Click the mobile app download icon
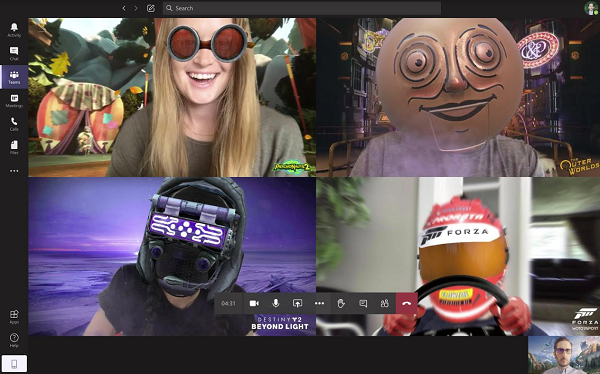Screen dimensions: 600x374 coord(14,364)
